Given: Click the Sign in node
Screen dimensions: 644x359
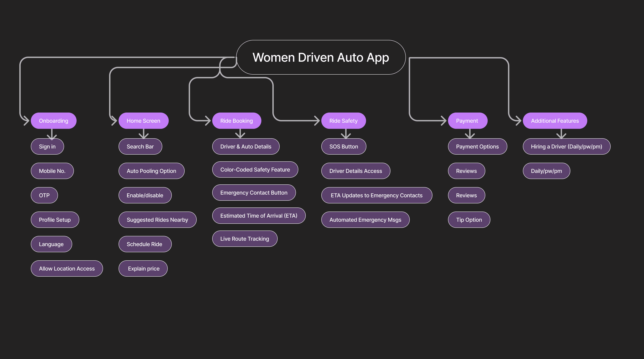Looking at the screenshot, I should point(47,147).
